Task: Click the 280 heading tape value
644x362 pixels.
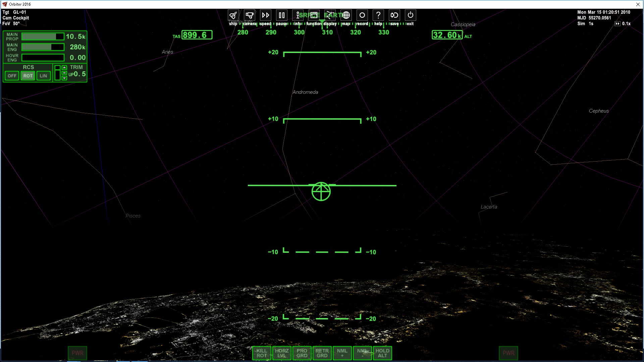Action: pyautogui.click(x=243, y=33)
